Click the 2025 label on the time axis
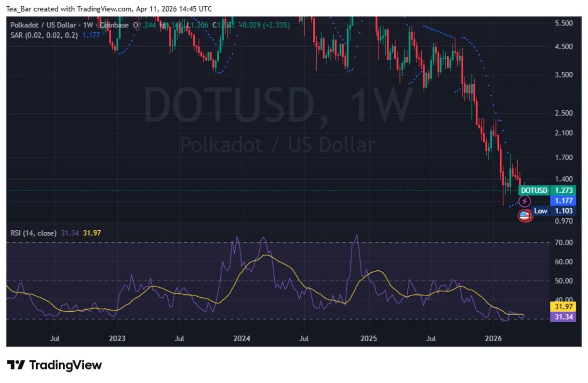Screen dimensions: 588x383 coord(369,339)
